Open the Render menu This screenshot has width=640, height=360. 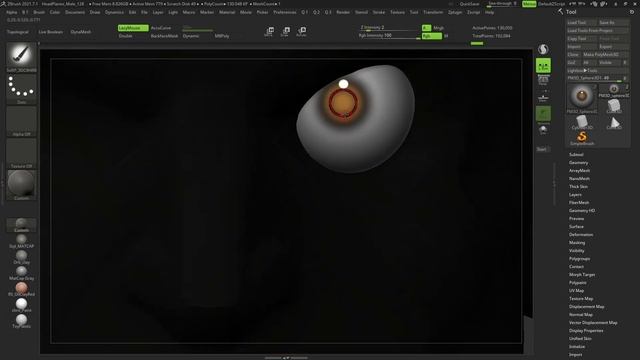coord(343,12)
